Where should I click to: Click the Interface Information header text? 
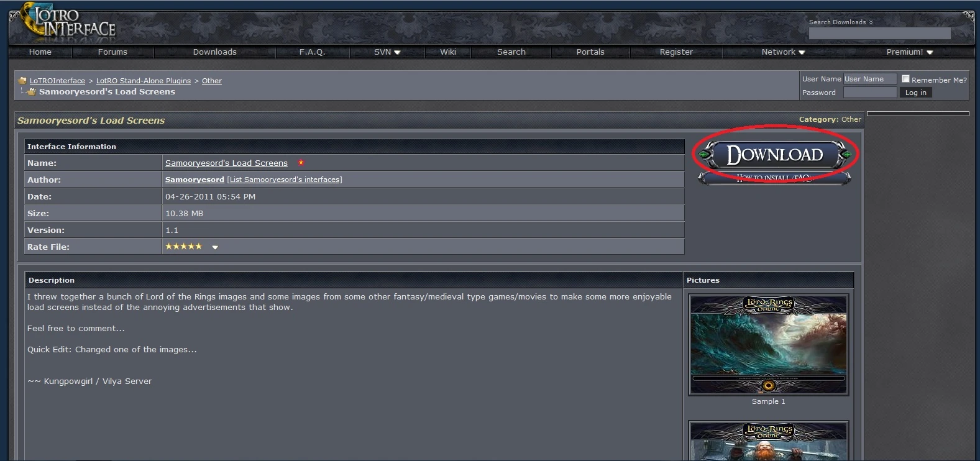pyautogui.click(x=71, y=147)
